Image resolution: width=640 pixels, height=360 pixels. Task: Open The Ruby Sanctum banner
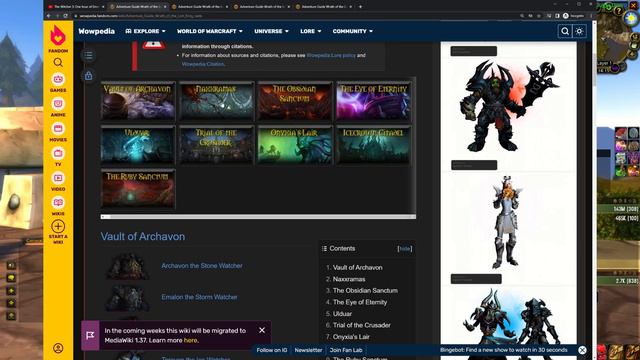(138, 189)
